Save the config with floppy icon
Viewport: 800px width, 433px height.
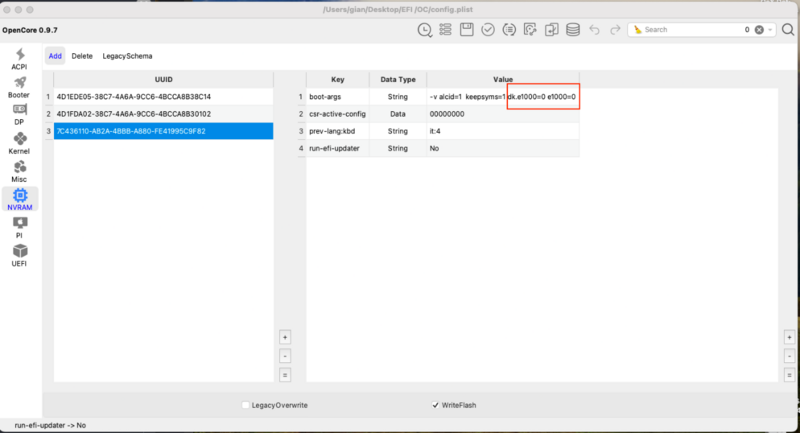tap(466, 30)
